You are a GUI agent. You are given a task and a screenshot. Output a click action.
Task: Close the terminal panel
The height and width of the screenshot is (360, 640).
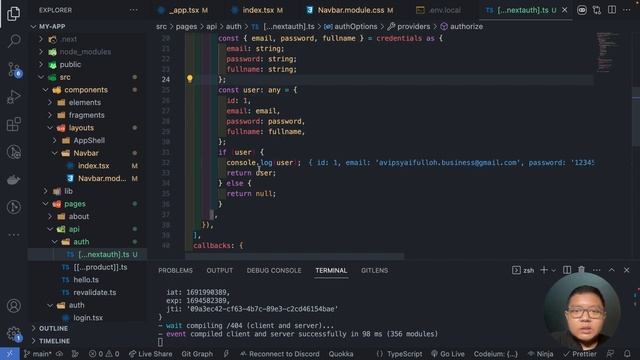click(x=627, y=270)
